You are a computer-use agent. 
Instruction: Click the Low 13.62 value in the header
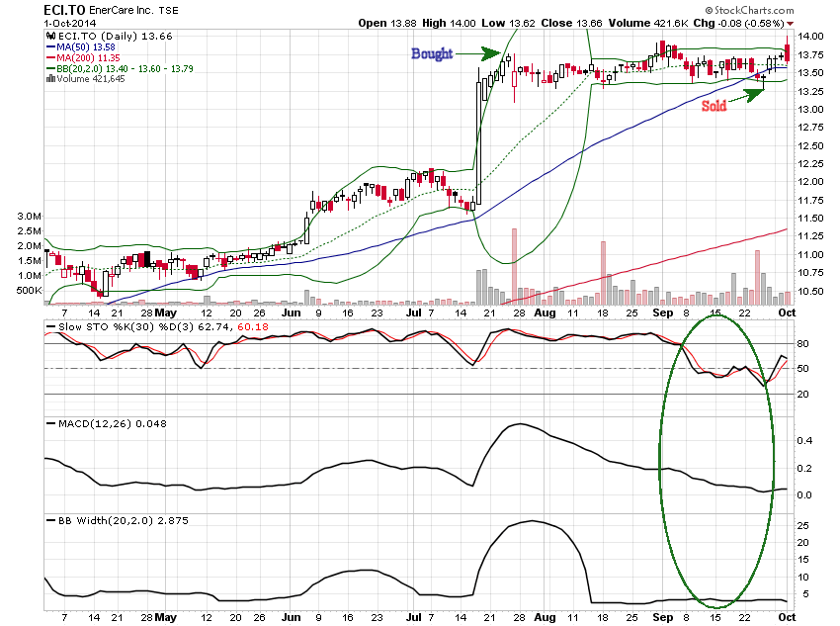[x=508, y=23]
